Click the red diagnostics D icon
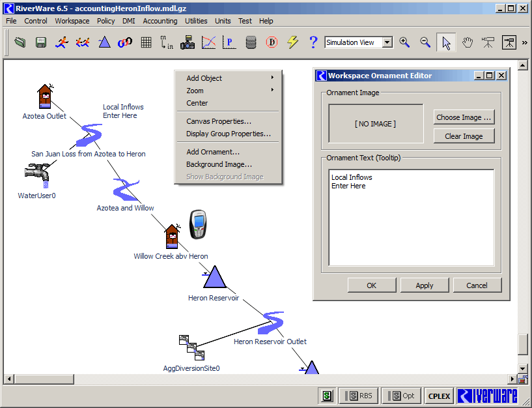 point(272,42)
